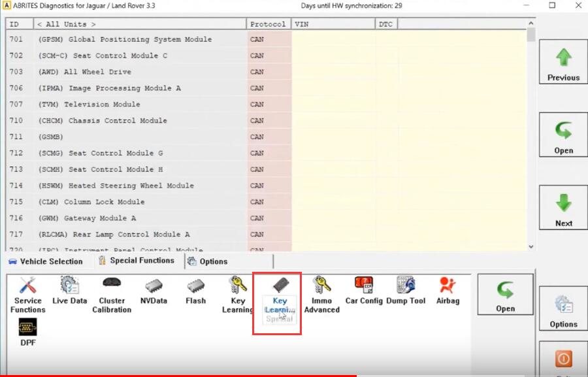
Task: Close the ABRITES Diagnostics window
Action: coord(578,5)
